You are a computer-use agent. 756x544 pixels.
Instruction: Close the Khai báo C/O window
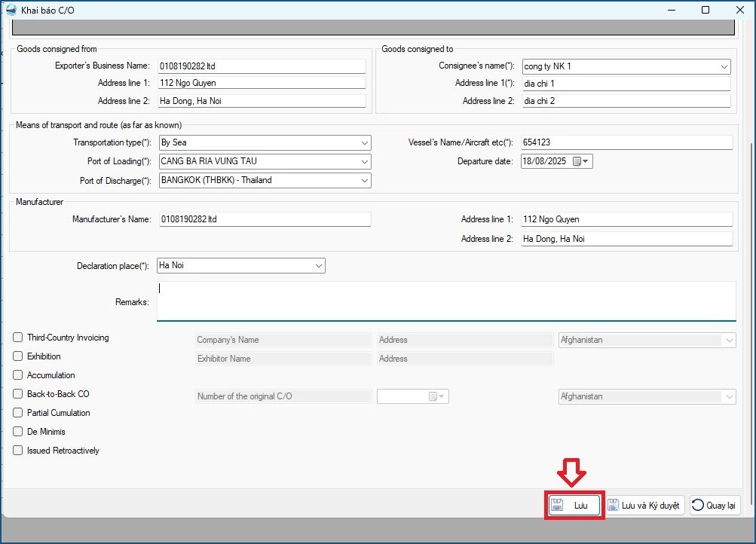(x=740, y=10)
